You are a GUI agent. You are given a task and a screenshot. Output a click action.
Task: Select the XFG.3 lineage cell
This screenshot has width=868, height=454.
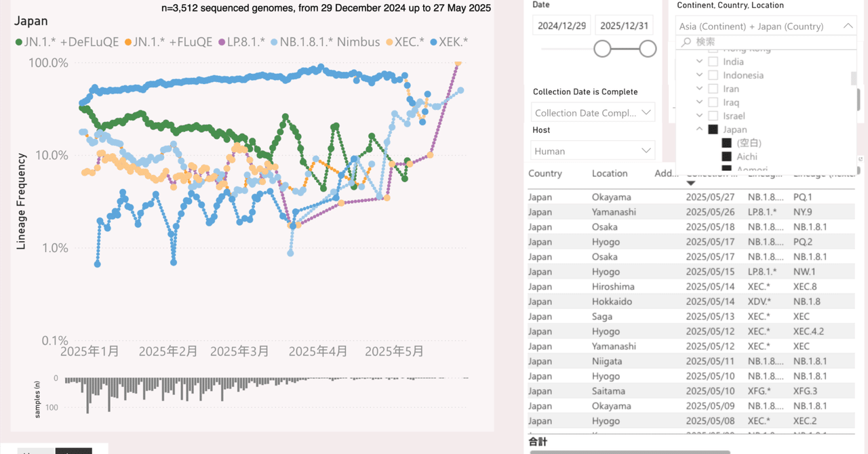(805, 391)
